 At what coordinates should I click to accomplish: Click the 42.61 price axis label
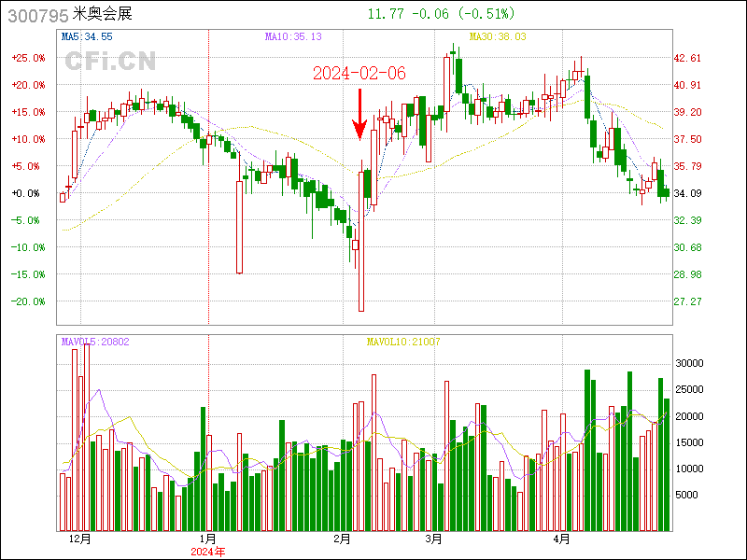coord(687,58)
